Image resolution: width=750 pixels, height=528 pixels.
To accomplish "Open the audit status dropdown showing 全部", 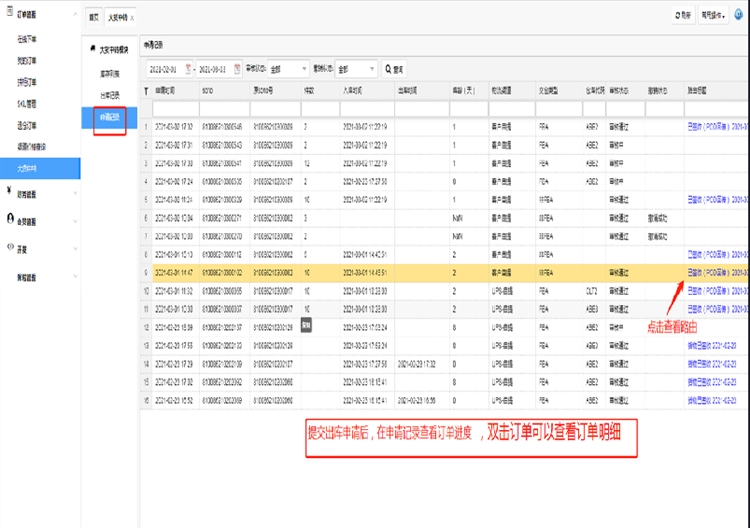I will 288,69.
